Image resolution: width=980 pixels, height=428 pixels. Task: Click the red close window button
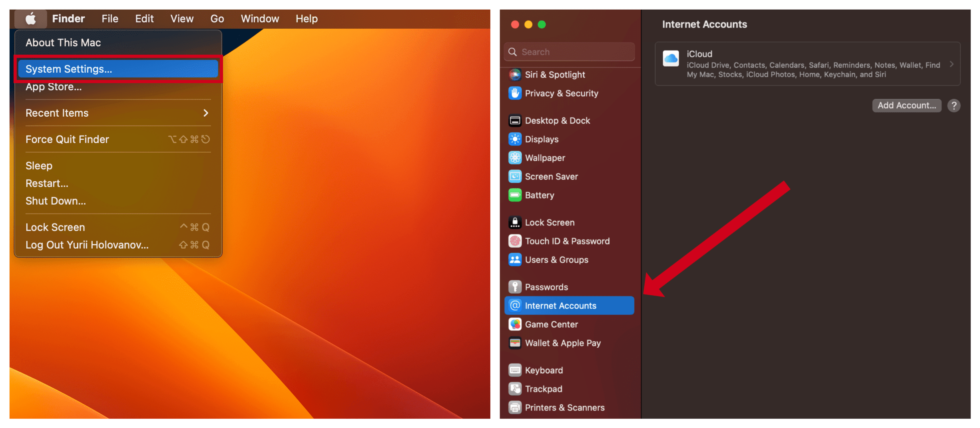[515, 25]
